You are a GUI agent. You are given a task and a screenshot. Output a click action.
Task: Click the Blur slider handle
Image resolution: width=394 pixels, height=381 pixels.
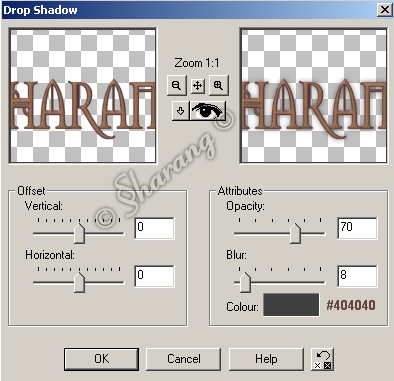point(245,282)
